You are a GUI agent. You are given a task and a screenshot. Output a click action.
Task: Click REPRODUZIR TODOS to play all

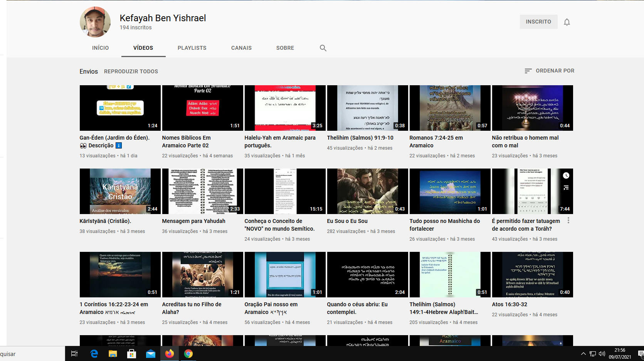pyautogui.click(x=131, y=71)
